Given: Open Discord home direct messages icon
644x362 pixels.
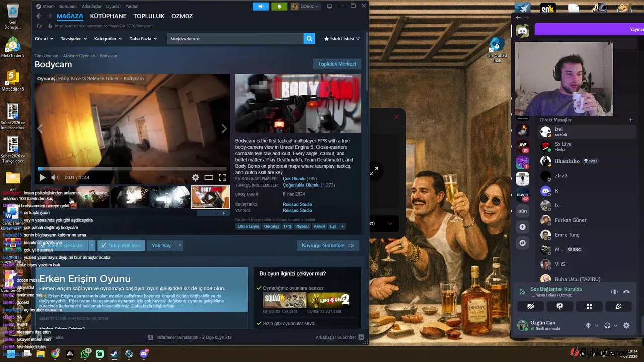Looking at the screenshot, I should (523, 31).
